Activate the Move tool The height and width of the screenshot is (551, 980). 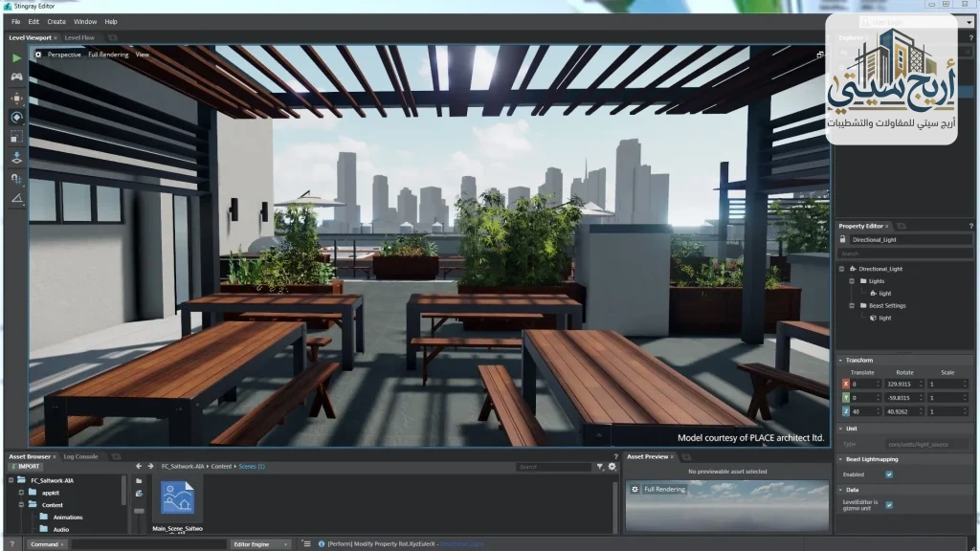pyautogui.click(x=15, y=100)
